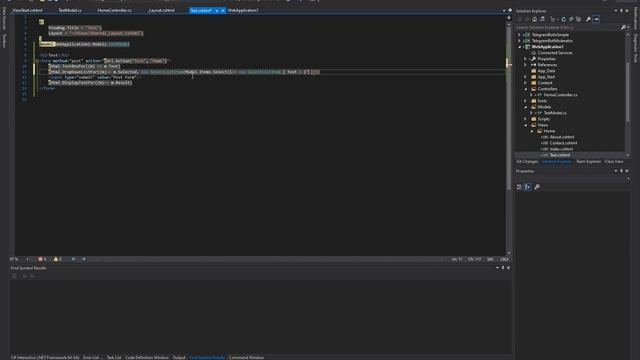
Task: Expand the TelegramBotsSimple project node
Action: [520, 35]
